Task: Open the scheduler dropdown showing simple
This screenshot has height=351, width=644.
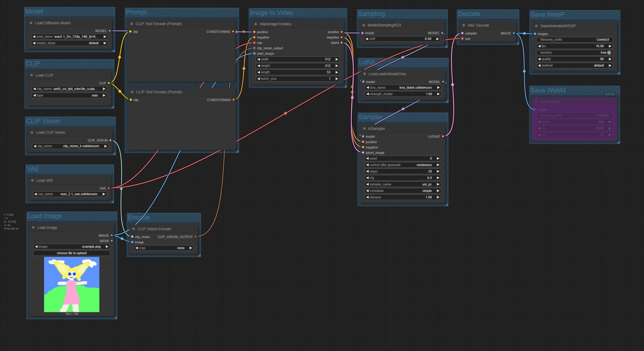Action: pos(402,191)
